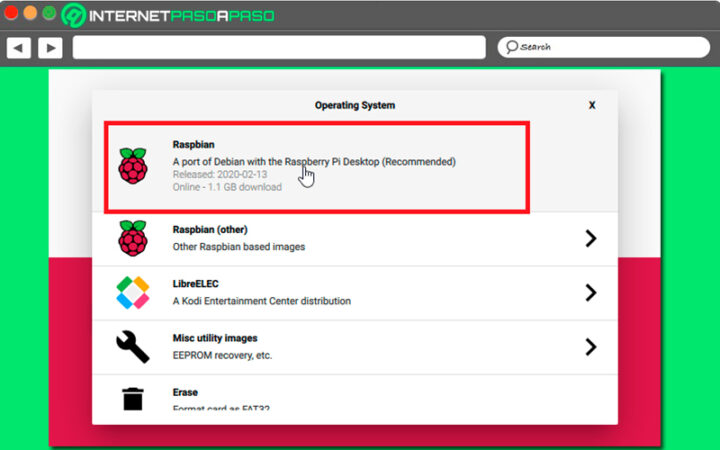This screenshot has width=720, height=450.
Task: Close the Operating System dialog with X
Action: 592,105
